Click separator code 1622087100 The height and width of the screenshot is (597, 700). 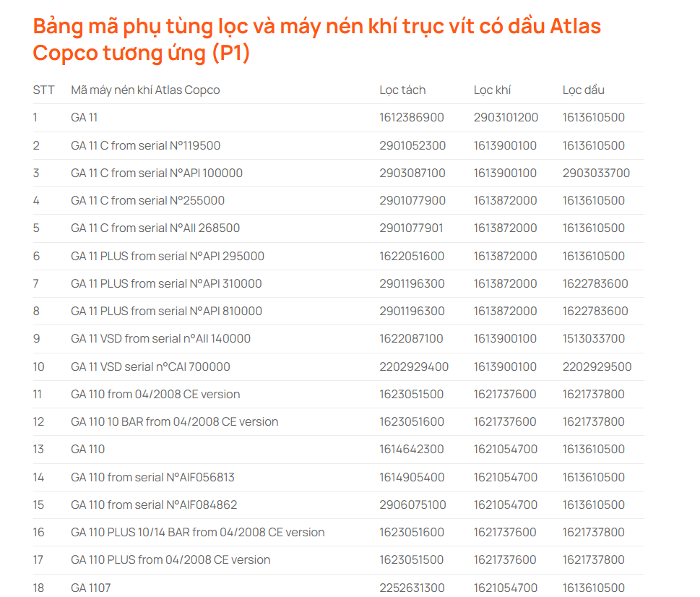click(x=411, y=339)
